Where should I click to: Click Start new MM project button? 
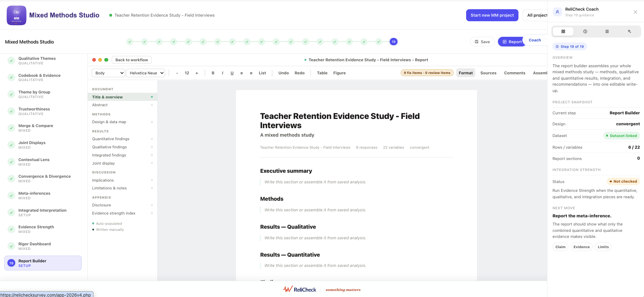[492, 15]
